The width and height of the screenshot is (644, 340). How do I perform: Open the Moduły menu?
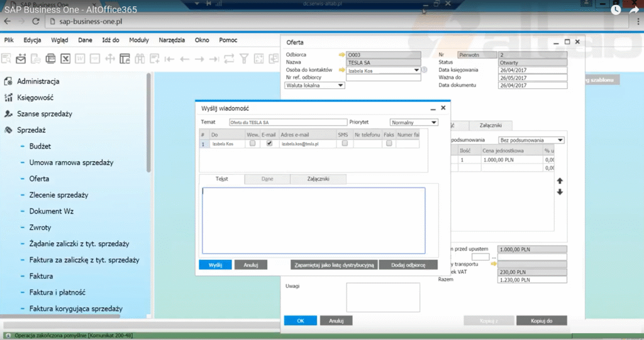pyautogui.click(x=139, y=40)
